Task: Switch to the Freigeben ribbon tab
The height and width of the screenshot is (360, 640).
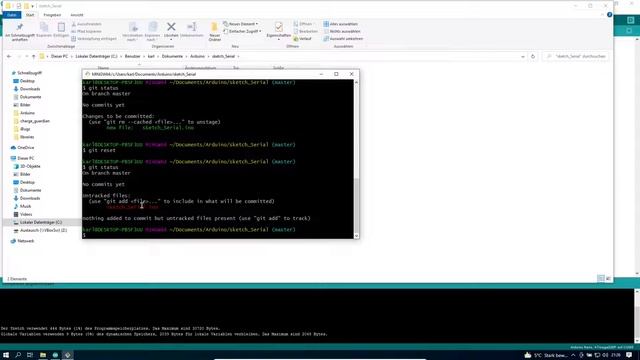Action: point(52,15)
